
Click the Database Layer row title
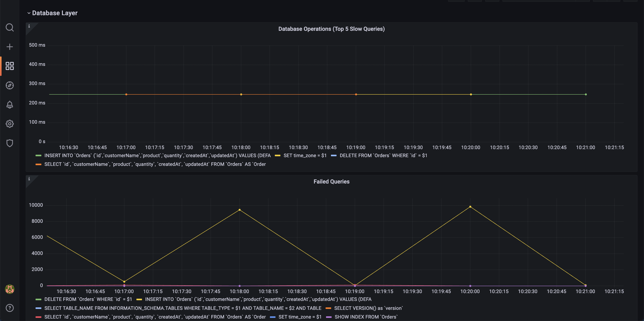point(55,13)
